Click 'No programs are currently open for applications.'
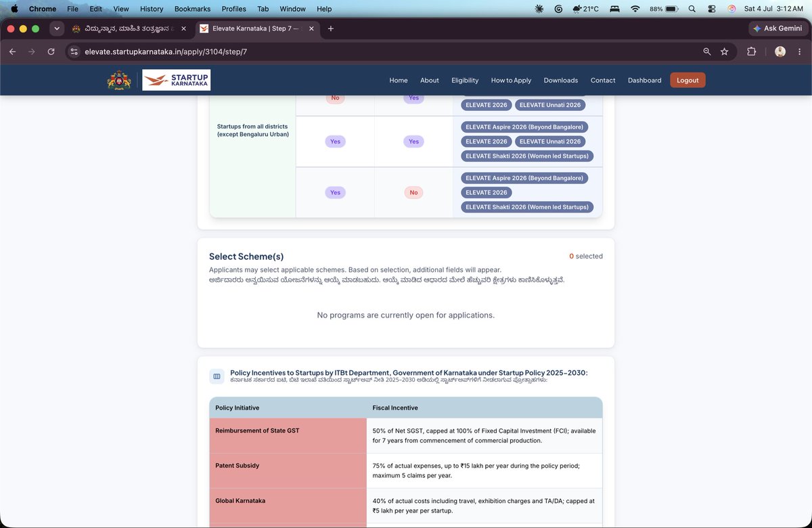Image resolution: width=812 pixels, height=528 pixels. [406, 315]
